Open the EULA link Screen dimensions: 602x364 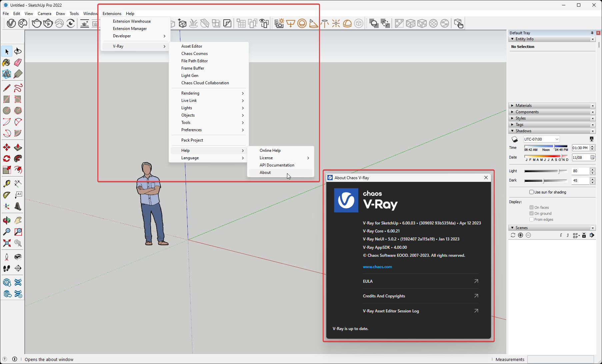(420, 281)
